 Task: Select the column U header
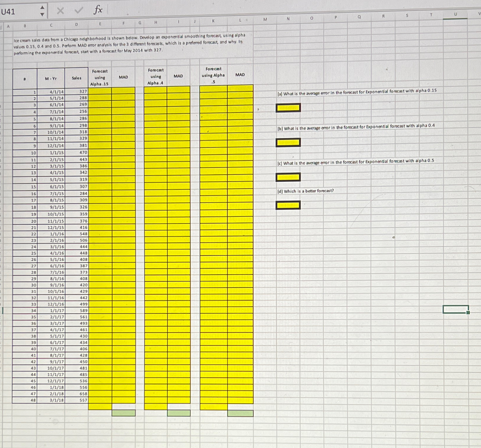[x=455, y=14]
